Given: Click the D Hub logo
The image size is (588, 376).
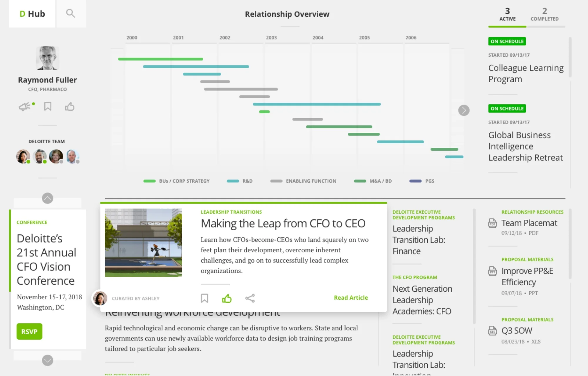Looking at the screenshot, I should [32, 14].
